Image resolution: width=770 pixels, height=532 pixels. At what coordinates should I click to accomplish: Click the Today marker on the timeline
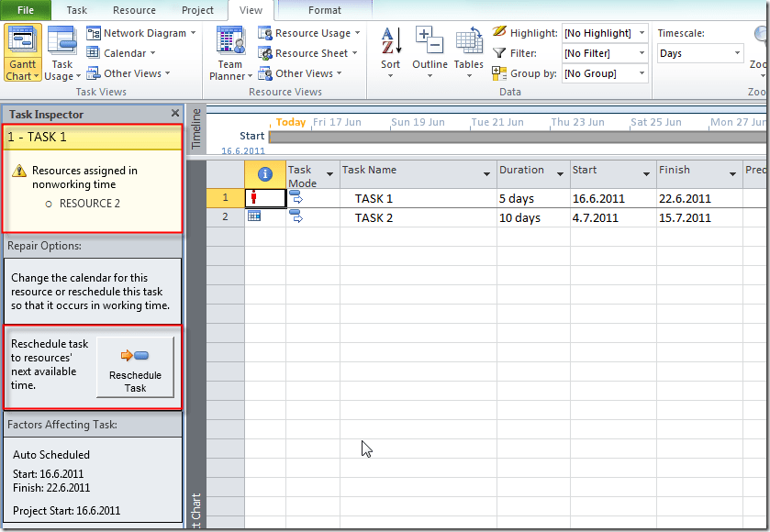[x=290, y=122]
